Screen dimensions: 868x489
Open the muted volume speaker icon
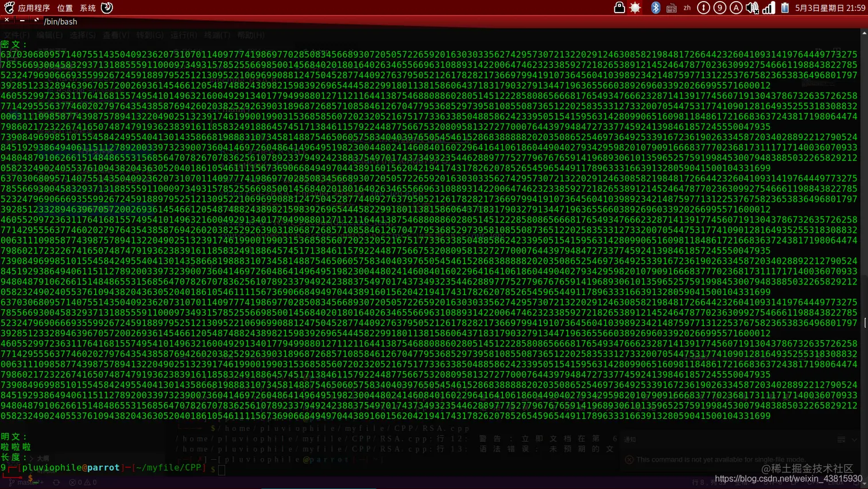(752, 7)
